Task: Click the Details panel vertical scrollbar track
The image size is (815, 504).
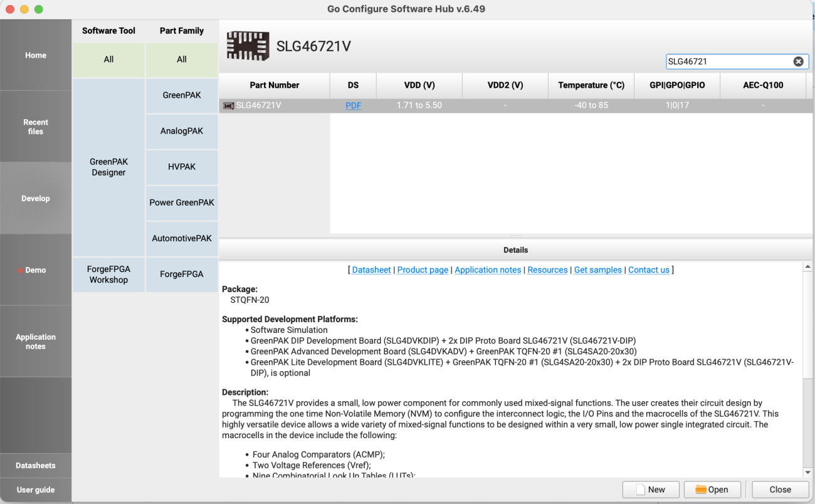Action: click(807, 423)
